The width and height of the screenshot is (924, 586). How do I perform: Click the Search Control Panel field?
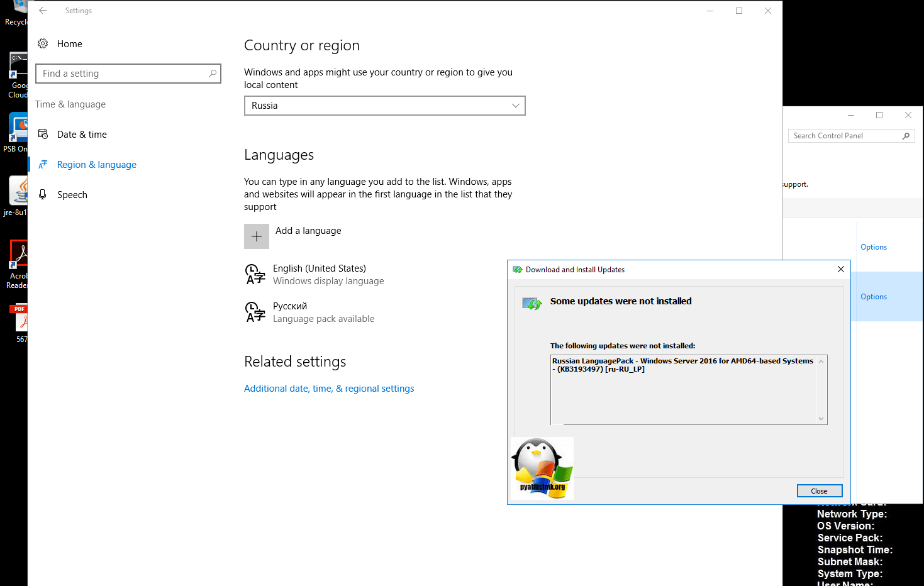pos(843,136)
